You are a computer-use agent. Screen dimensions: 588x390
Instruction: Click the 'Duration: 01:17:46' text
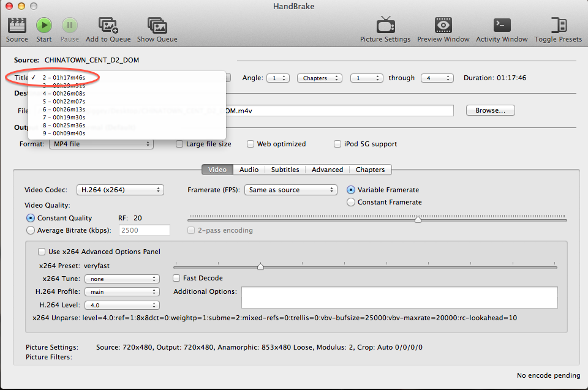coord(495,78)
